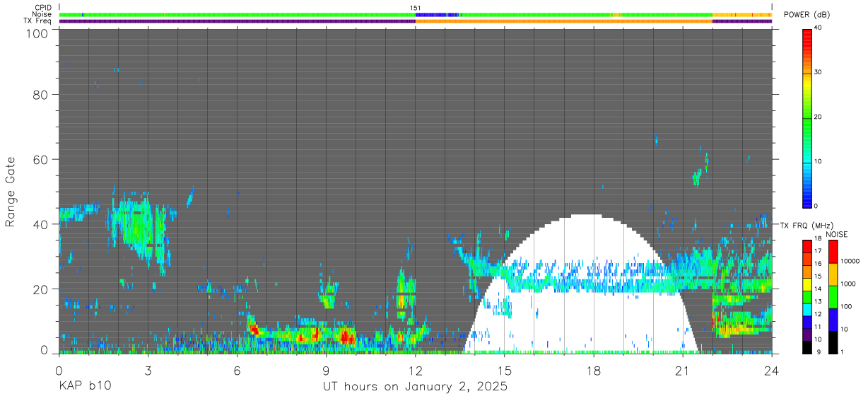Click the '100' label on the NOISE scale
Screen dimensions: 868x401
pos(847,308)
